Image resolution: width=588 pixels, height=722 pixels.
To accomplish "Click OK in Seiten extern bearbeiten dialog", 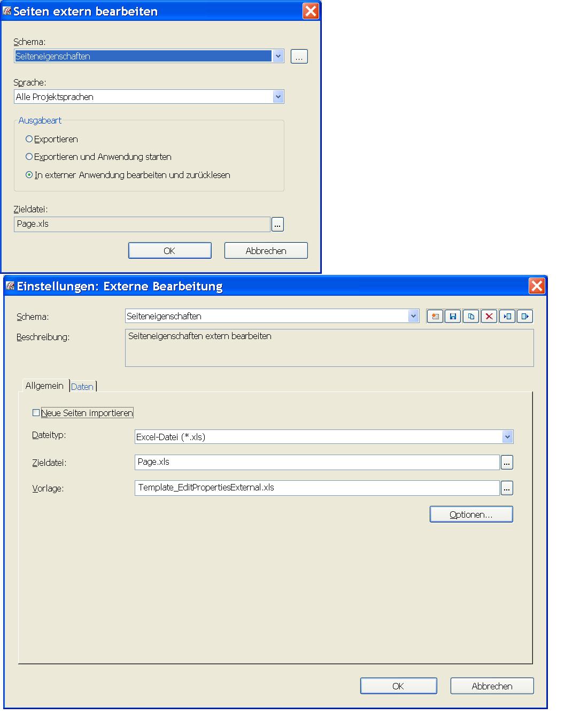I will tap(170, 251).
